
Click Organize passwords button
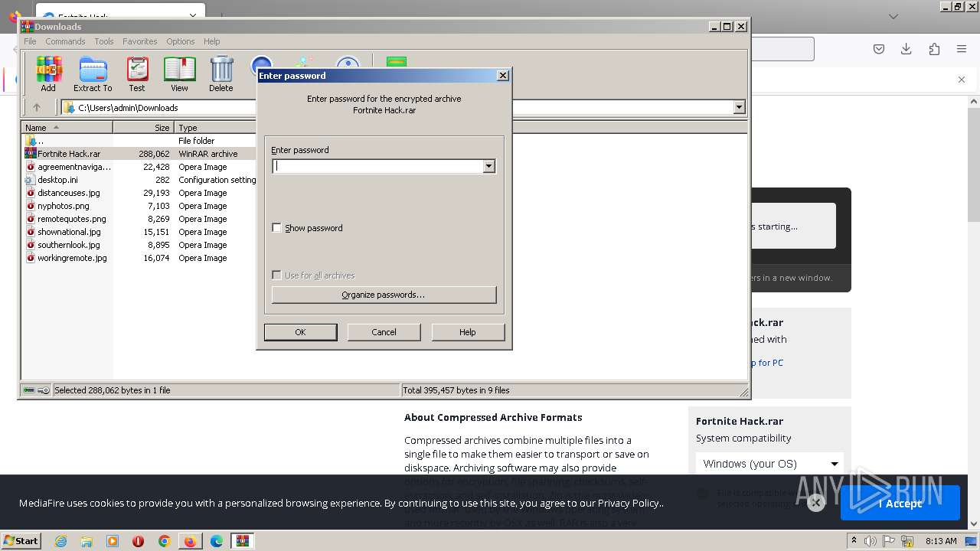point(384,295)
